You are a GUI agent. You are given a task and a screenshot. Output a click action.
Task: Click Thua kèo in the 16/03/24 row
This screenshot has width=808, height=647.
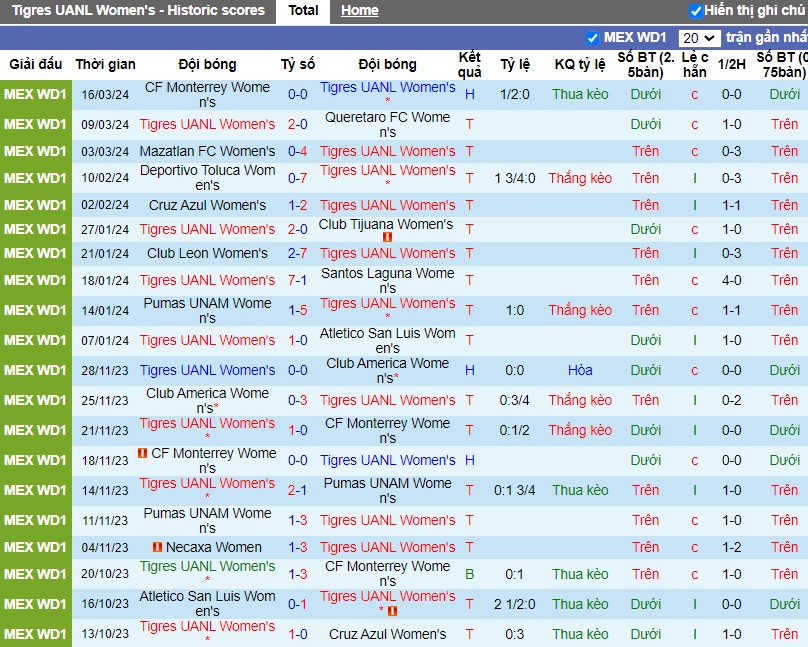click(580, 95)
